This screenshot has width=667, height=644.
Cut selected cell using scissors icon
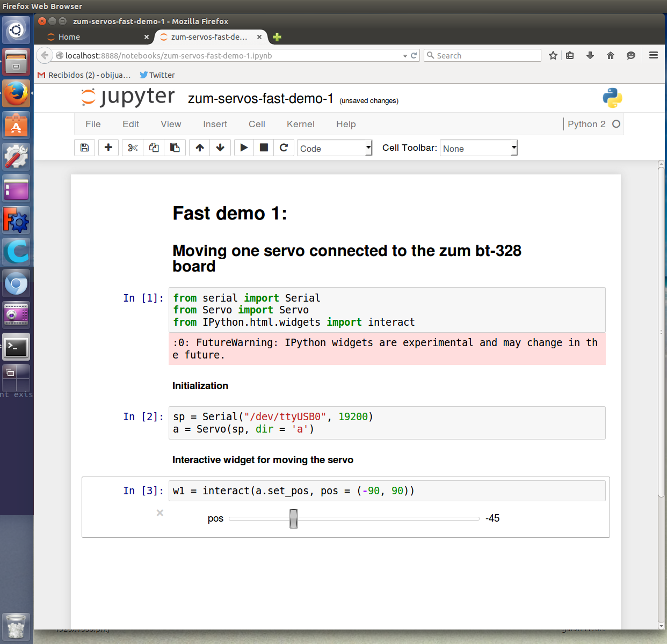[x=133, y=148]
